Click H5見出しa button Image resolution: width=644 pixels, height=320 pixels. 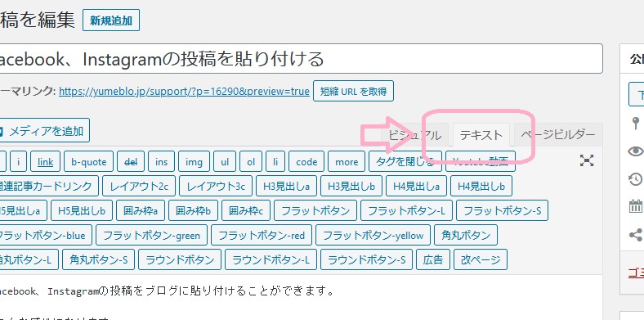(x=23, y=211)
